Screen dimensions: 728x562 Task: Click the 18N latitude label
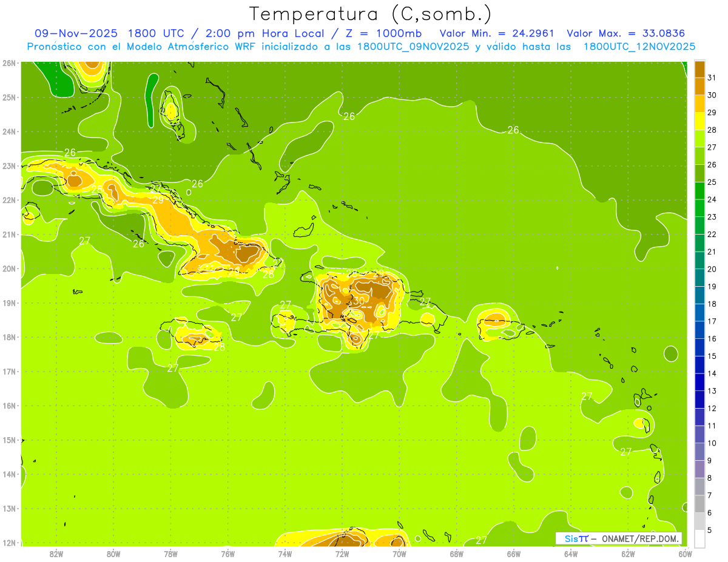coord(8,337)
